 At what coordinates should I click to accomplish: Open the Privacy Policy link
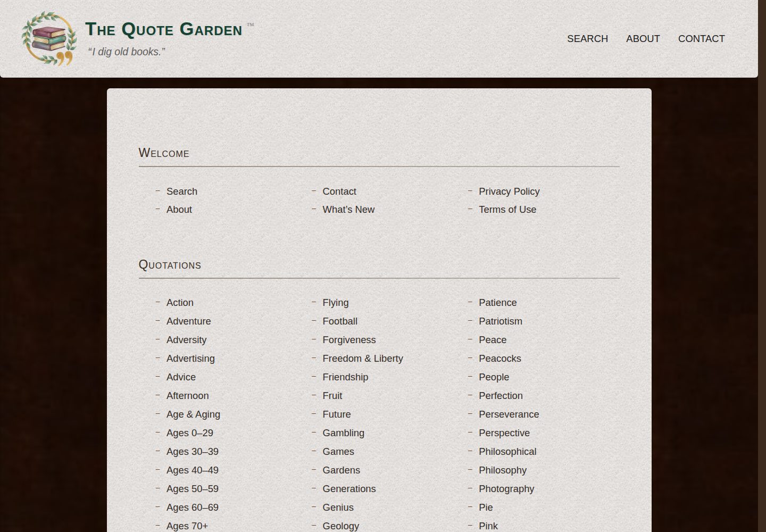tap(509, 192)
